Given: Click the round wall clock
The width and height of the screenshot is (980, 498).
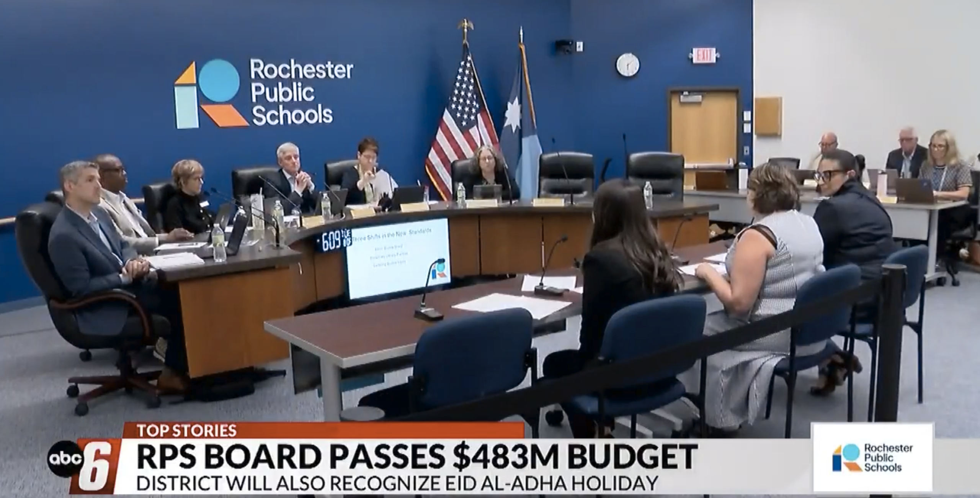Looking at the screenshot, I should 627,64.
